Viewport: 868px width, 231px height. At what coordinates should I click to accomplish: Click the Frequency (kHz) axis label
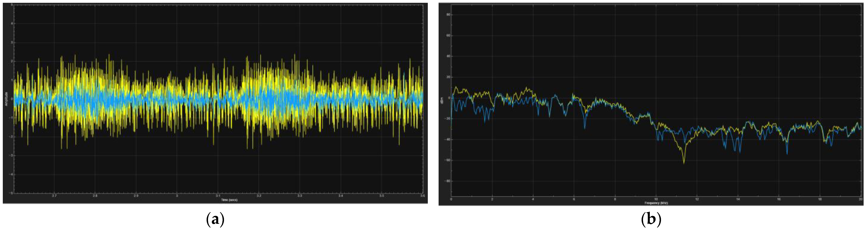pyautogui.click(x=656, y=203)
